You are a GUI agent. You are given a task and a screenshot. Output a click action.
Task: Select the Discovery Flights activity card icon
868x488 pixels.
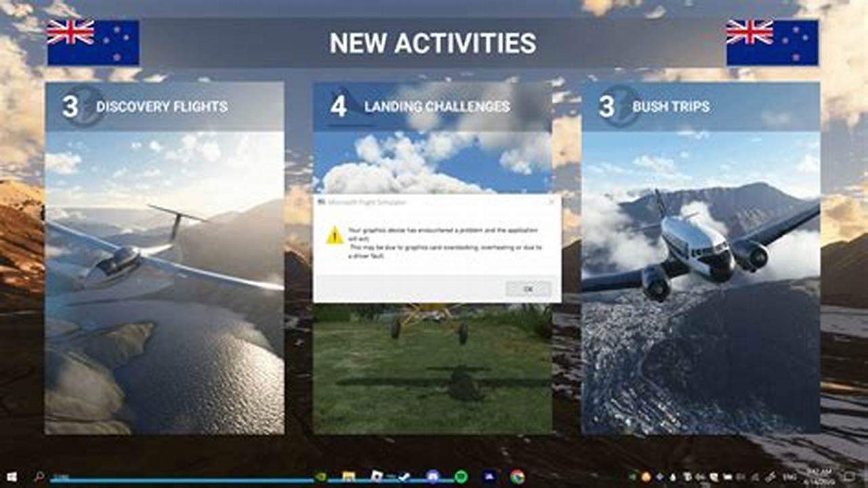tap(81, 105)
